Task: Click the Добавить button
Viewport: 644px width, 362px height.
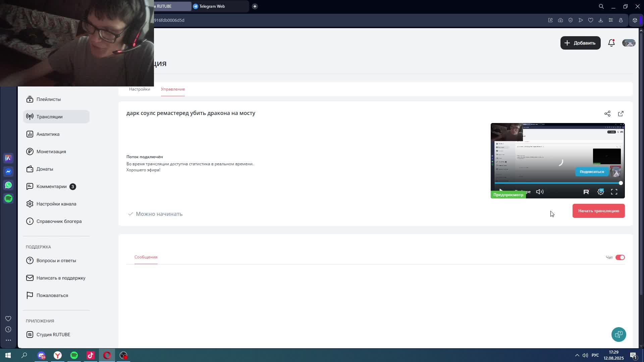Action: pyautogui.click(x=580, y=43)
